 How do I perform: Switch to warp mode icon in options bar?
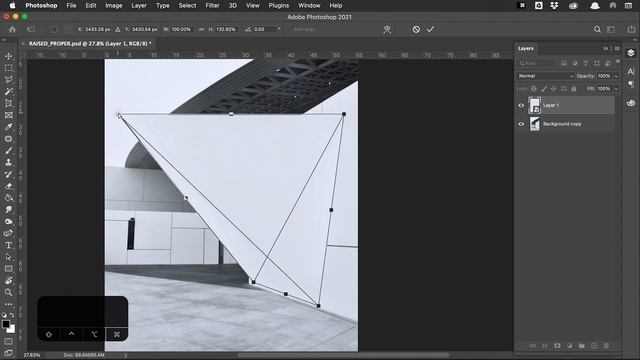click(387, 29)
